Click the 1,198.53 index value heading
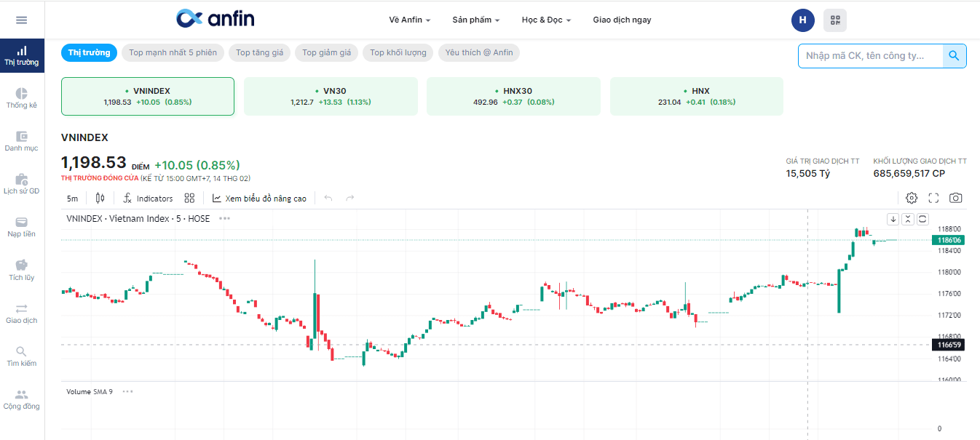 click(94, 163)
